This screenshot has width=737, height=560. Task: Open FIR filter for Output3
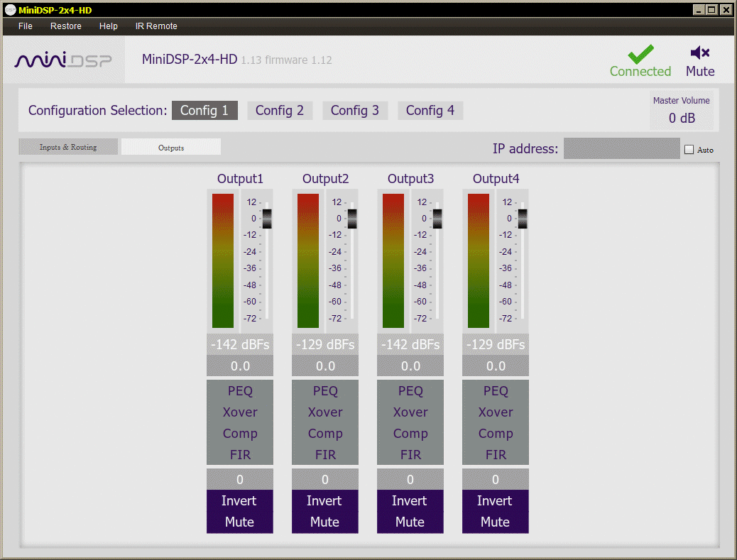pyautogui.click(x=410, y=455)
